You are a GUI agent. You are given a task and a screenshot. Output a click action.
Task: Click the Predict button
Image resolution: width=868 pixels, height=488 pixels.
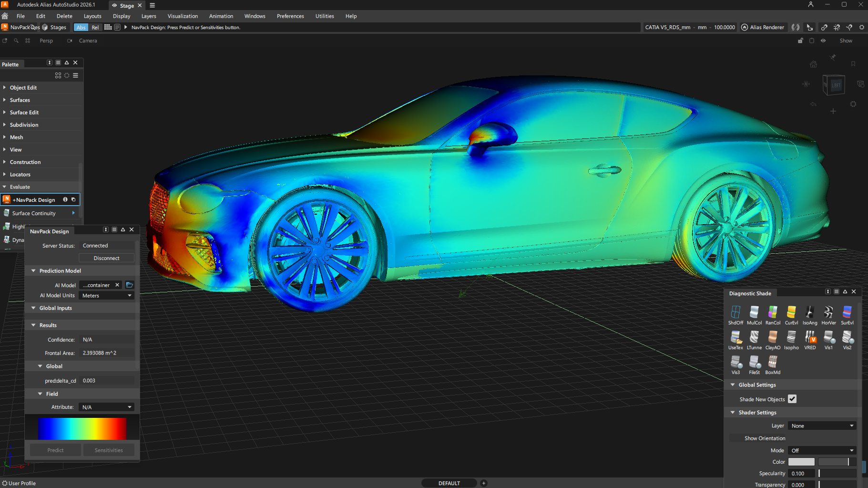click(x=55, y=450)
